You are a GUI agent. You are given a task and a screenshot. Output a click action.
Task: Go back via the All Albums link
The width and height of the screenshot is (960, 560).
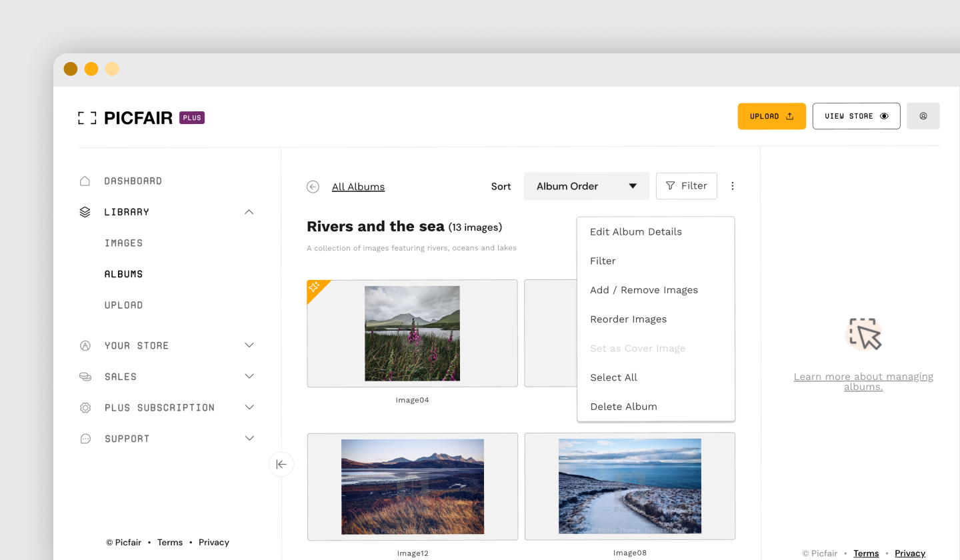(x=358, y=187)
